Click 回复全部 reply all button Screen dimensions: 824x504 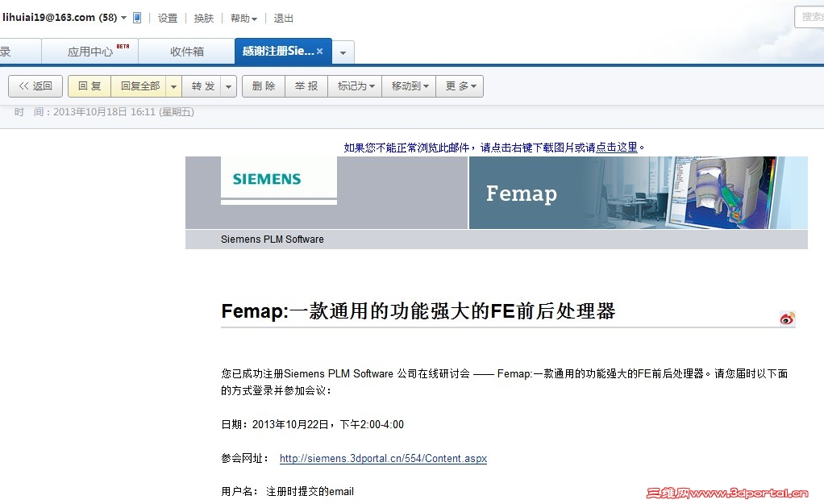(139, 86)
